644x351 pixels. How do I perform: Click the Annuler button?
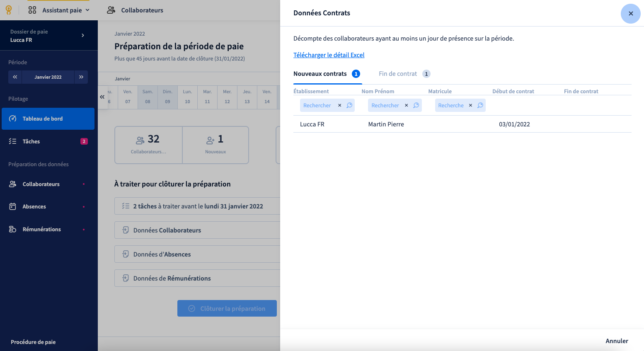617,341
